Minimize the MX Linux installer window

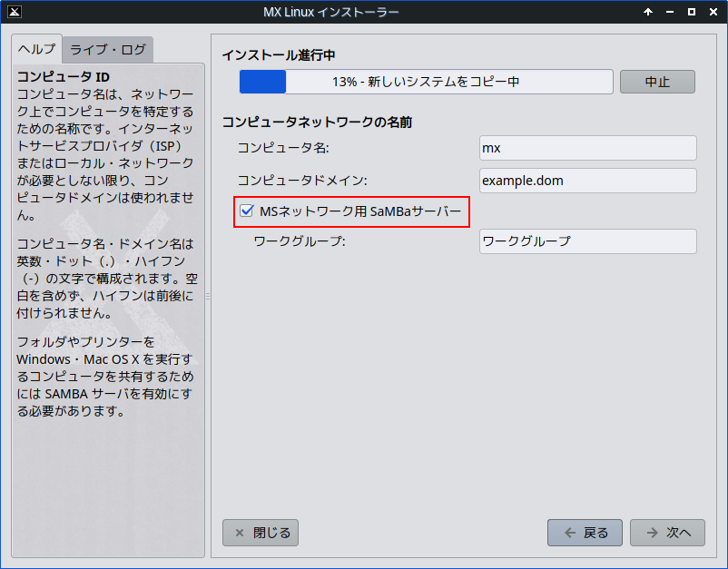(670, 12)
